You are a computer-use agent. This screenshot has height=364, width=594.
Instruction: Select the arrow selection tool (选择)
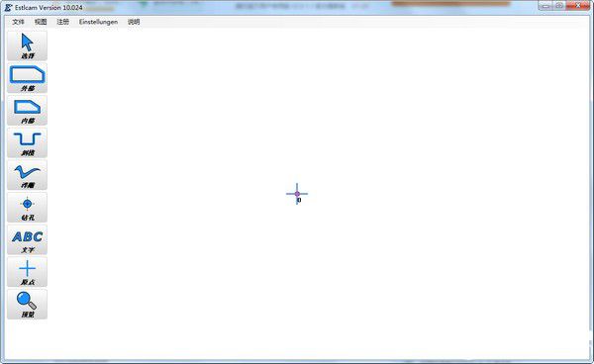(x=27, y=45)
